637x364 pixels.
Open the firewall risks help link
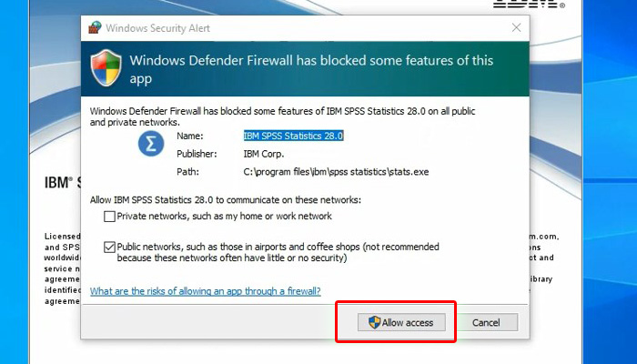[x=205, y=291]
